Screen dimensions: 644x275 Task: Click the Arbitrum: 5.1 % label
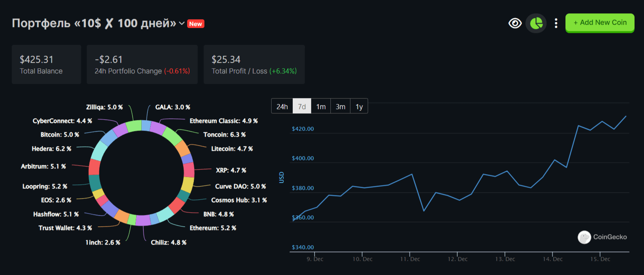(44, 166)
